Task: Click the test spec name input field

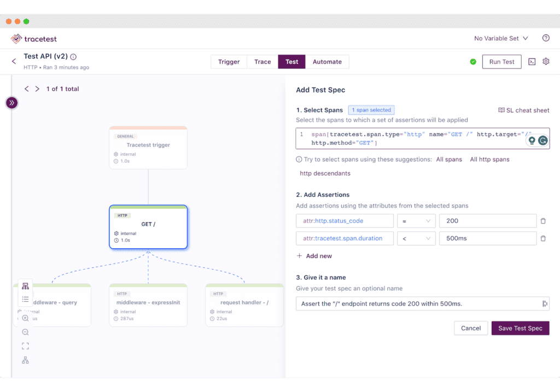Action: coord(417,304)
